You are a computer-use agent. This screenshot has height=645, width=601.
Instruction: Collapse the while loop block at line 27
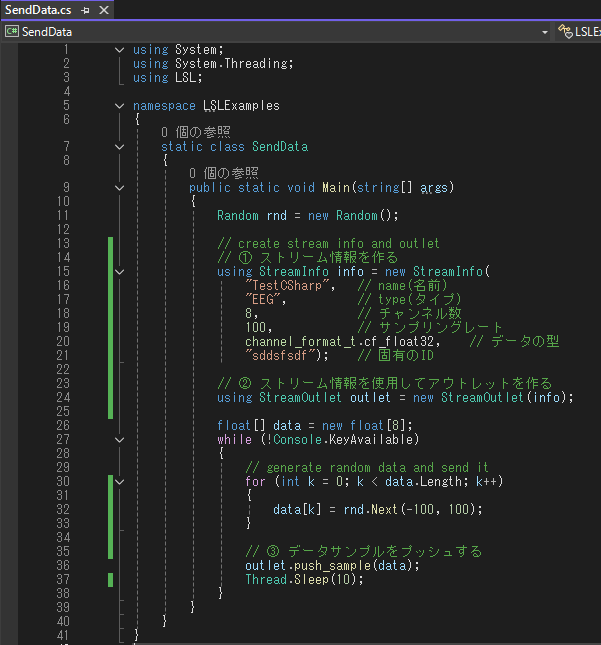point(119,440)
